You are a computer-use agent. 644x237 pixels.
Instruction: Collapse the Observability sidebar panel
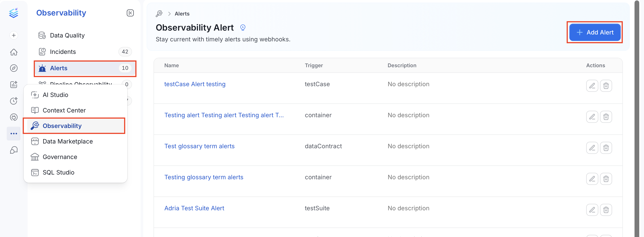(x=130, y=13)
